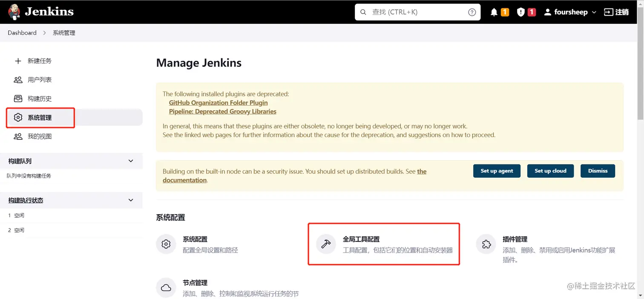Focus the 查找 search input field
This screenshot has width=644, height=299.
417,12
